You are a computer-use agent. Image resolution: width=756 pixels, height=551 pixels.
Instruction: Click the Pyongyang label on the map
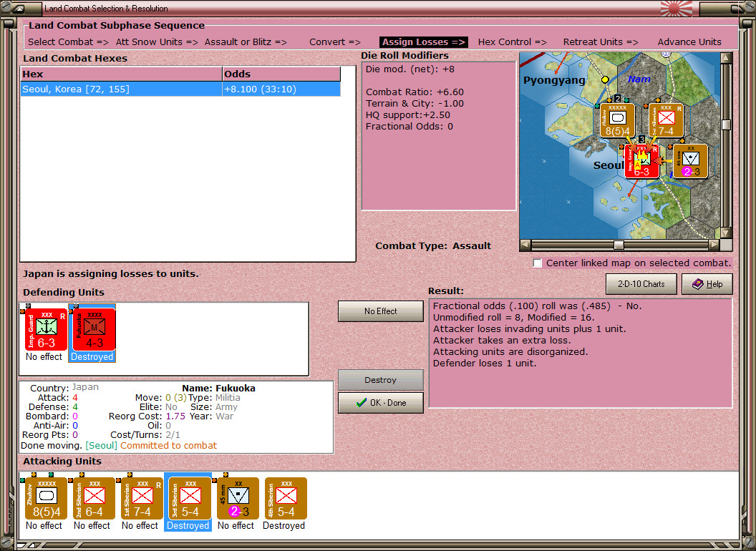tap(554, 81)
